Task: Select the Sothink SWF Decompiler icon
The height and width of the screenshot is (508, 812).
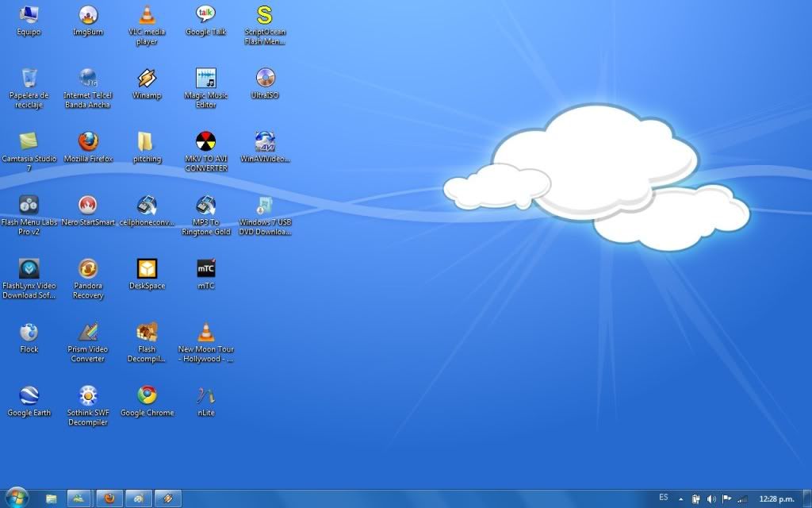Action: [x=88, y=406]
